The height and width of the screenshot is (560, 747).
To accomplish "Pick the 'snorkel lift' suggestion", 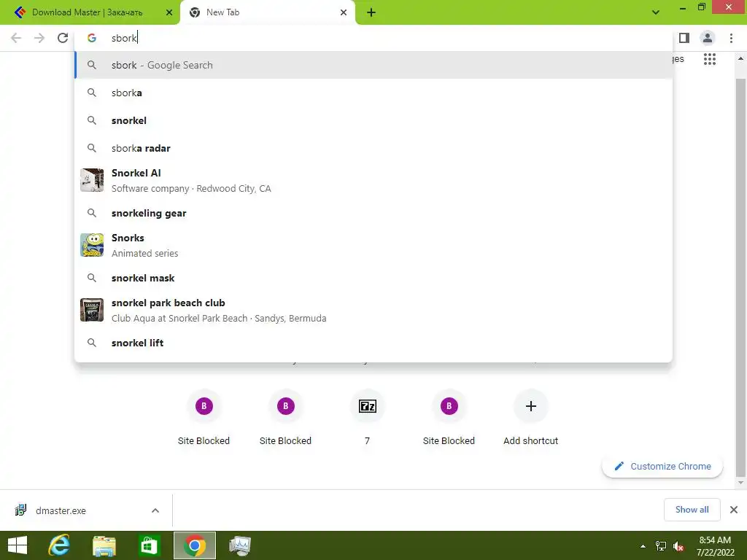I will click(x=373, y=343).
